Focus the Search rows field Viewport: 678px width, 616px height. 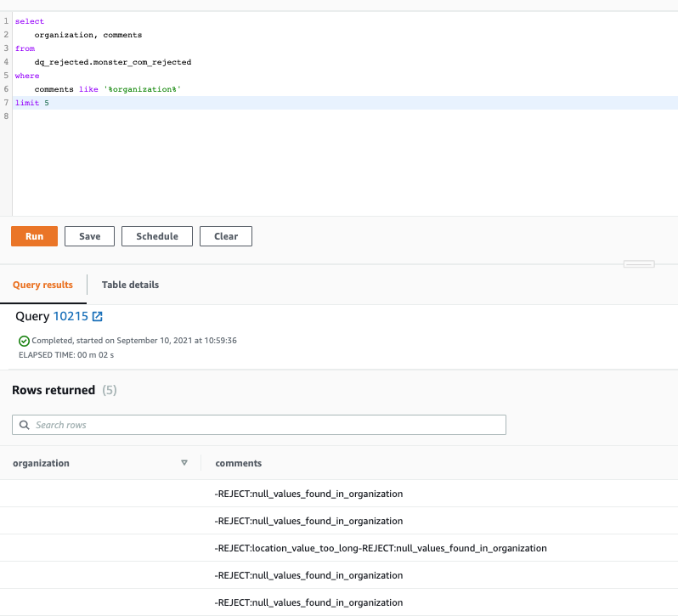[x=259, y=425]
